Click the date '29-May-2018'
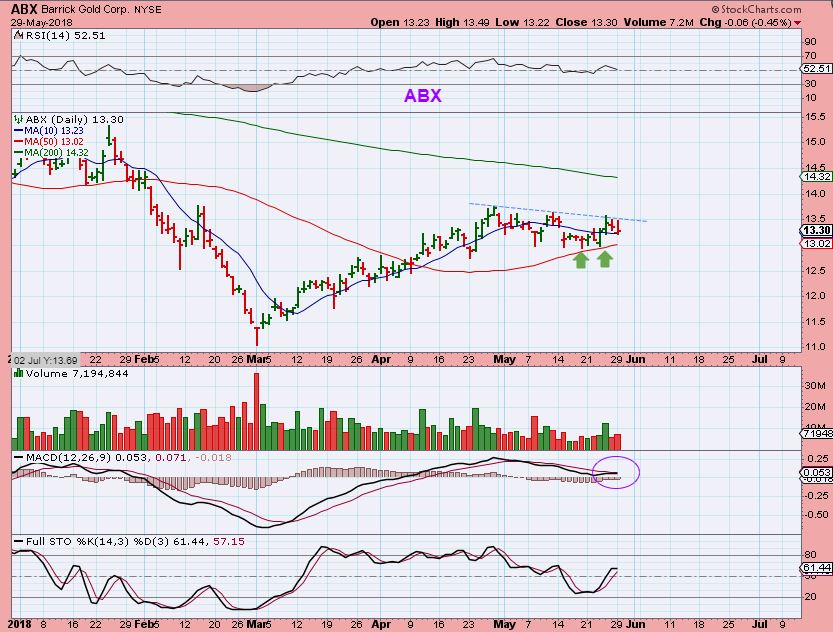 click(41, 22)
